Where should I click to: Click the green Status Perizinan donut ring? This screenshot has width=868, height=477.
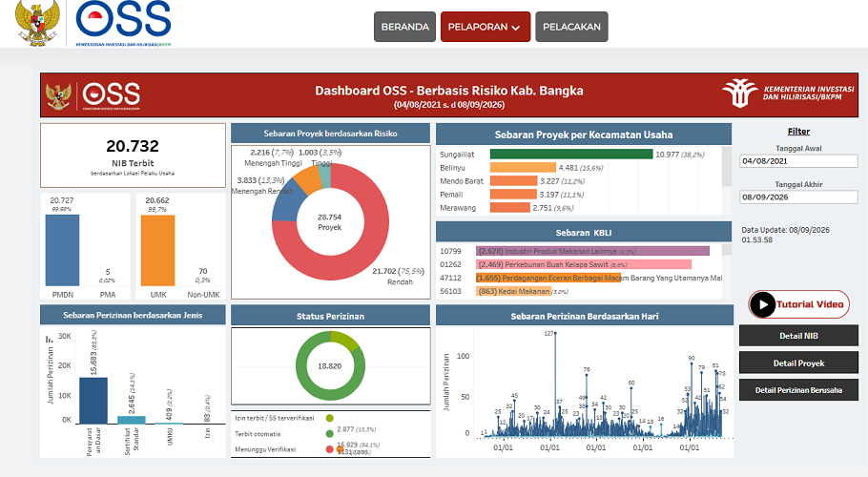click(x=307, y=382)
